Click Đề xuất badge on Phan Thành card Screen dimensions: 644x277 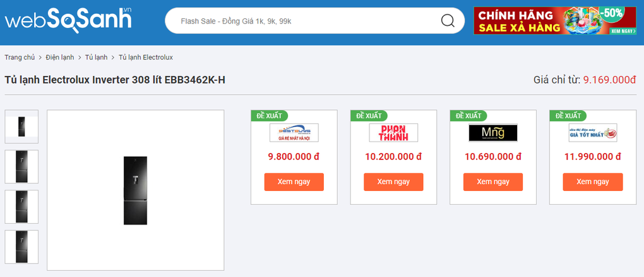click(369, 116)
